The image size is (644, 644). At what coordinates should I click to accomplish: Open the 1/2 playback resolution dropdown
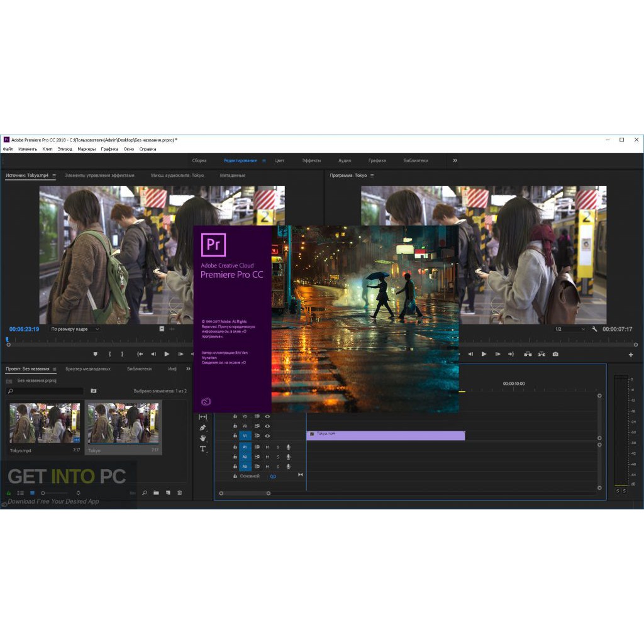click(x=570, y=329)
